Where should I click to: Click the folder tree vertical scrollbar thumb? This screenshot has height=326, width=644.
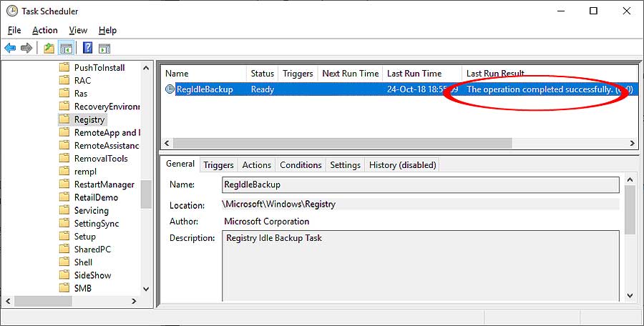click(x=146, y=194)
